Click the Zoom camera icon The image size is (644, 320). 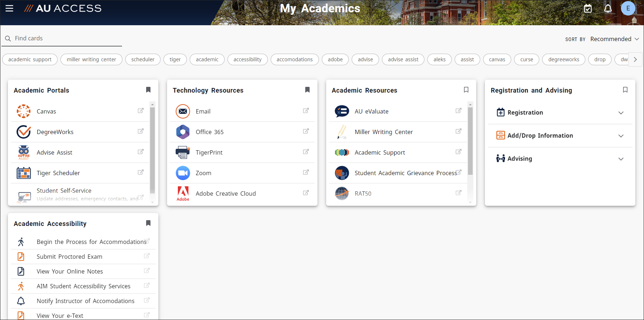[x=183, y=173]
